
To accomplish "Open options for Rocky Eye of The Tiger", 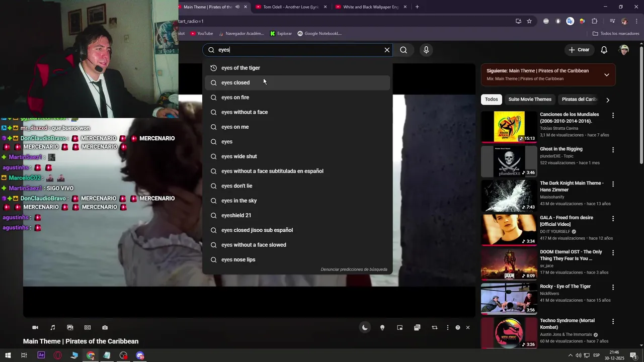I will tap(613, 287).
